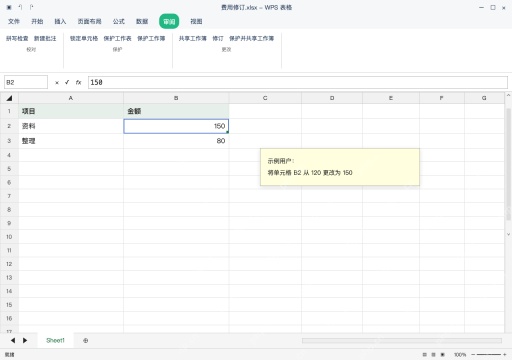Select column E header

tap(391, 98)
